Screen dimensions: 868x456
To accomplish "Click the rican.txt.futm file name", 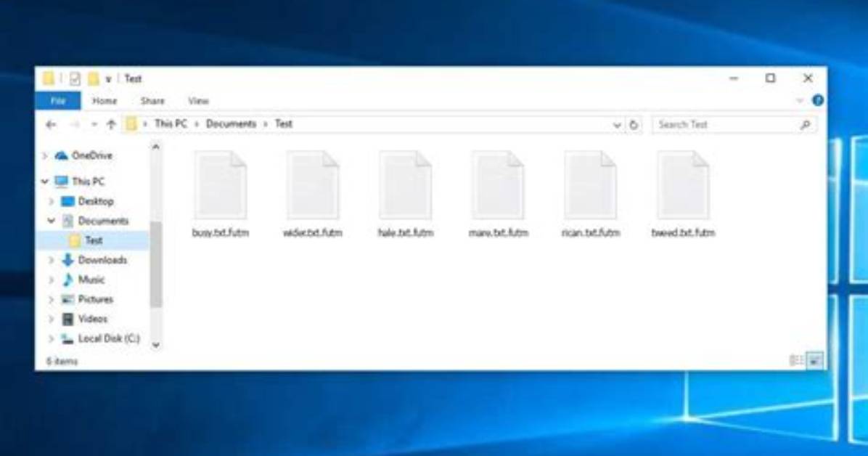I will [x=591, y=232].
